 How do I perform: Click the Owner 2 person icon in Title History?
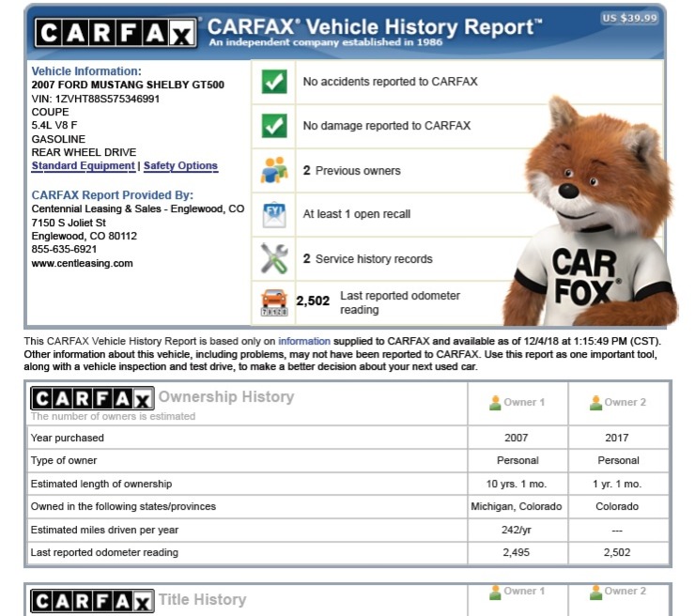click(595, 593)
